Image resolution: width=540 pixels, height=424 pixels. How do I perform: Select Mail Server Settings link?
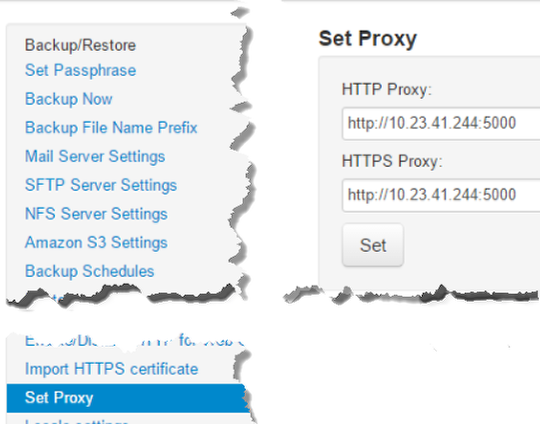pos(95,156)
